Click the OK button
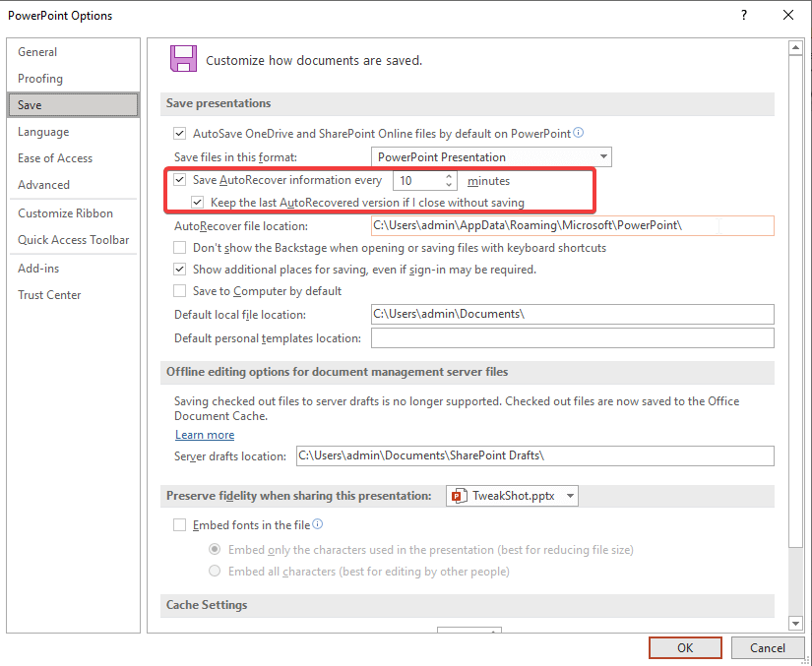This screenshot has width=812, height=666. pyautogui.click(x=685, y=648)
